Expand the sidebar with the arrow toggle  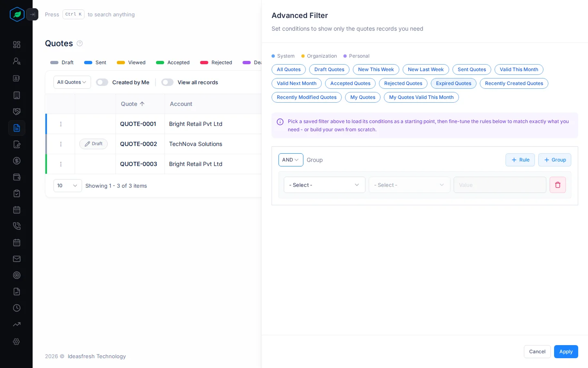pos(32,14)
